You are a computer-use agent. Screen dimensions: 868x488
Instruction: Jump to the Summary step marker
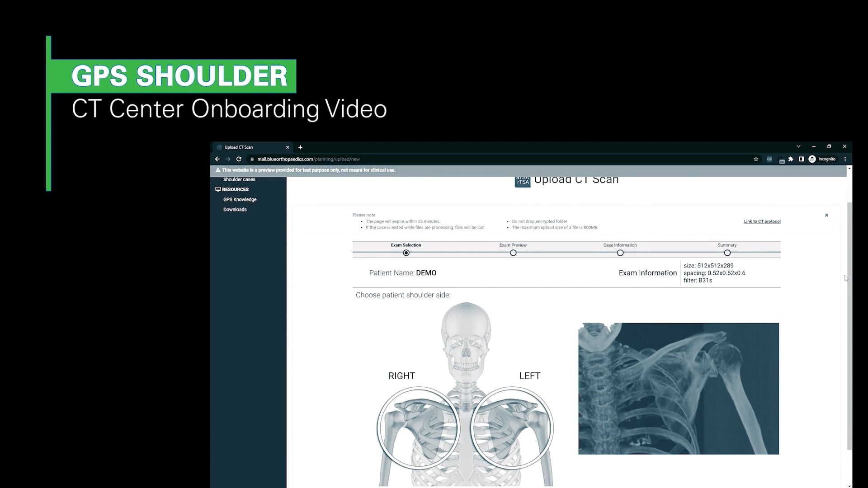pos(727,253)
